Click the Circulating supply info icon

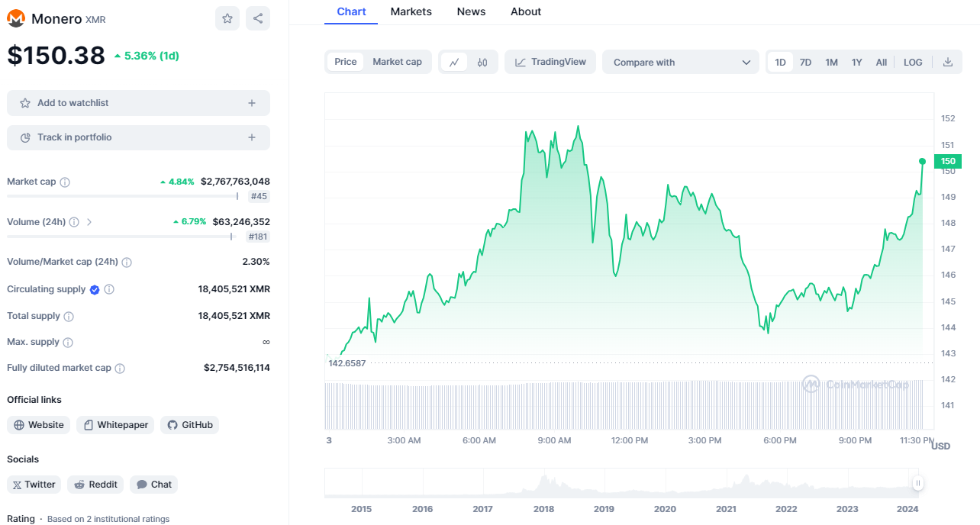109,290
